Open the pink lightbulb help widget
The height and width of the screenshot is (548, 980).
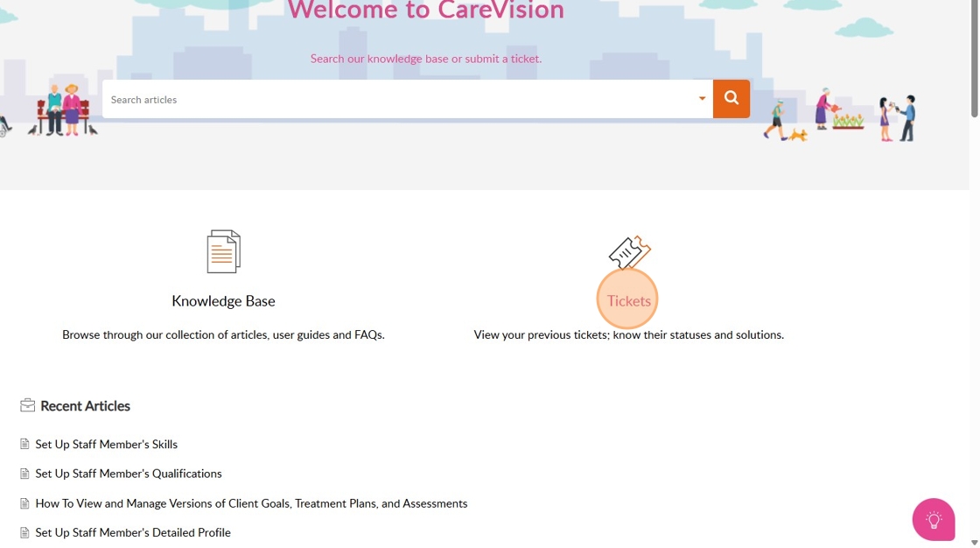coord(933,519)
